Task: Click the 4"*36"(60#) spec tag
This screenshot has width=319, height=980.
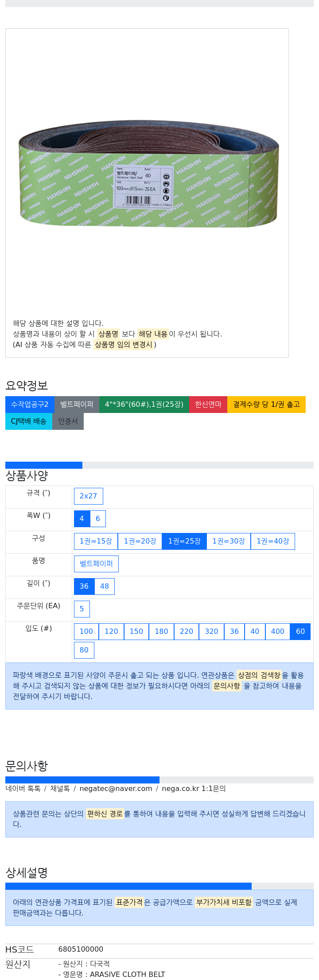Action: [x=144, y=405]
